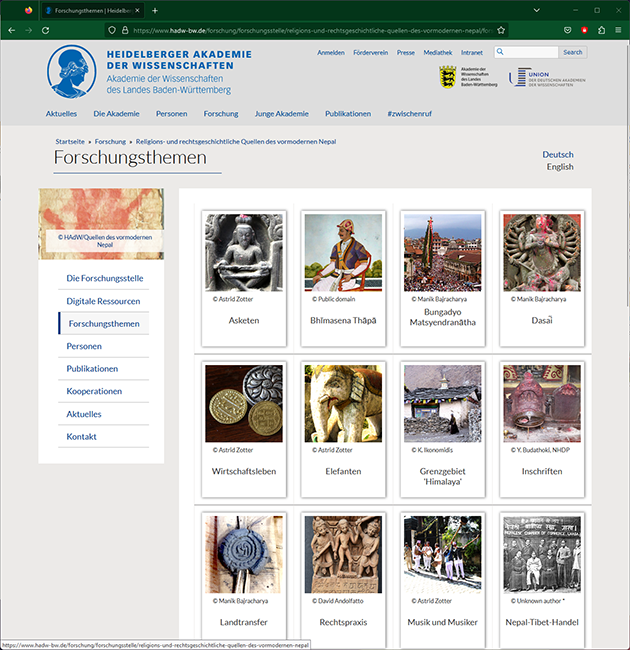Open the Junge Akademie menu item

tap(281, 114)
